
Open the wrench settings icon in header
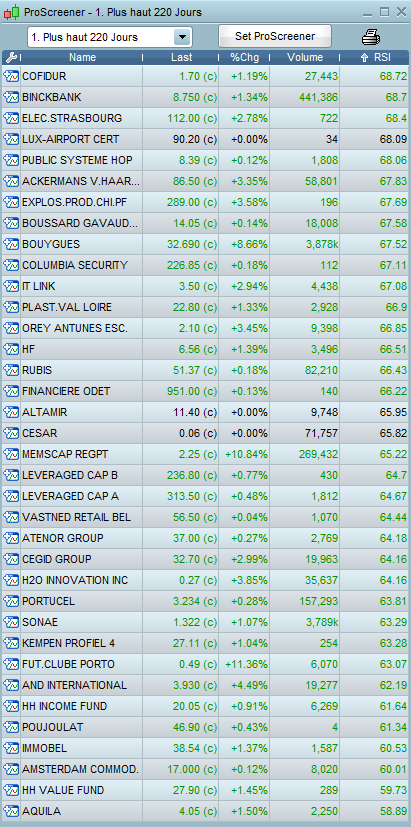(11, 57)
